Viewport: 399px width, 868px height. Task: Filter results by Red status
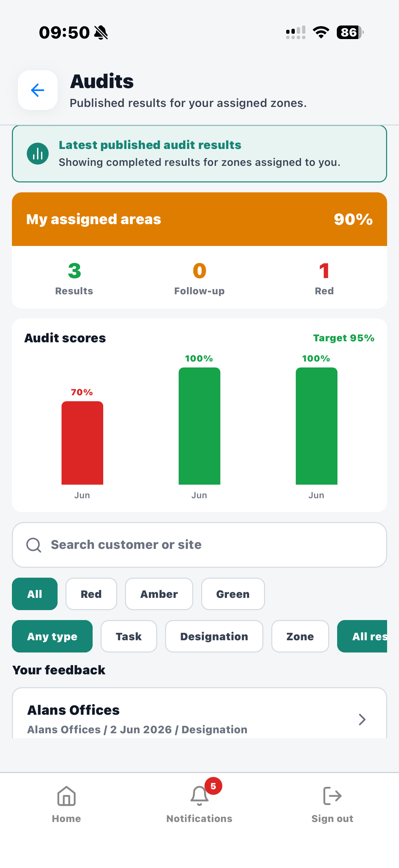click(x=91, y=594)
